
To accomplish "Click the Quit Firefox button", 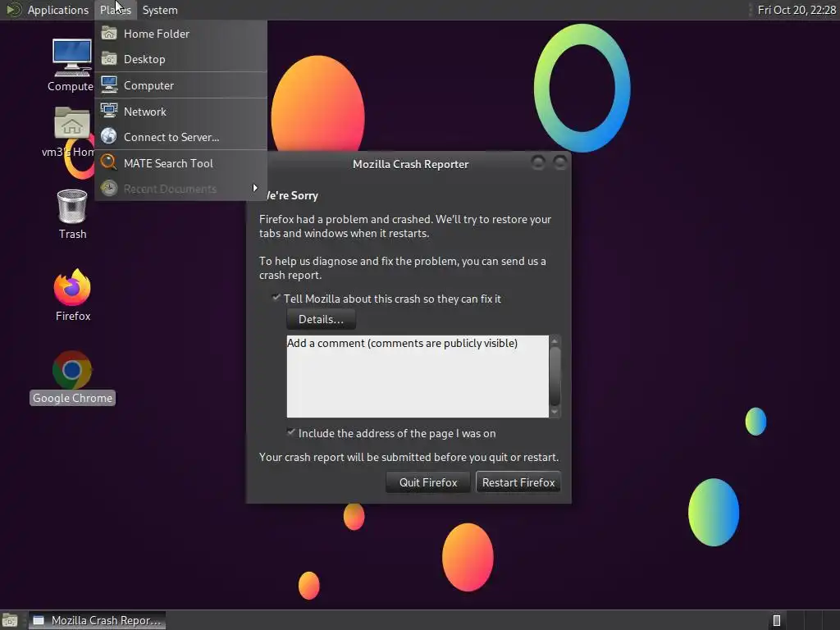I will tap(428, 482).
